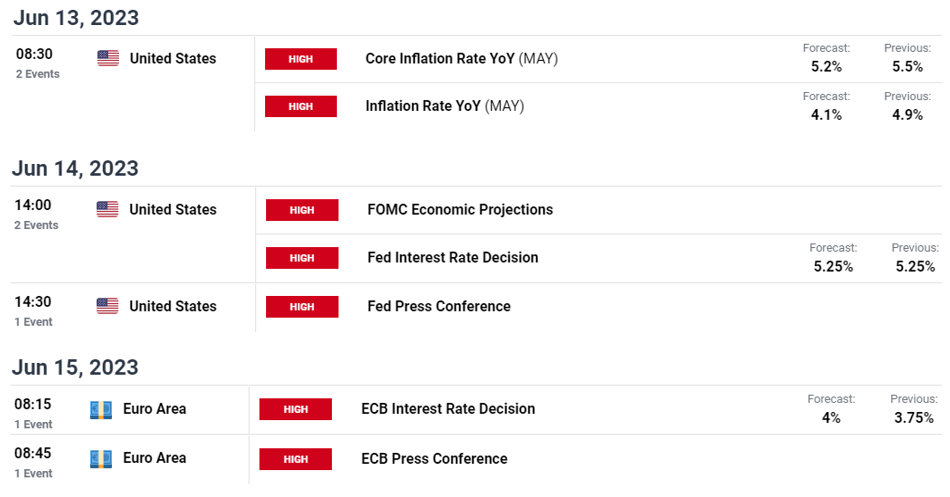Click the US flag beside Core Inflation Rate
This screenshot has height=497, width=950.
(x=108, y=58)
